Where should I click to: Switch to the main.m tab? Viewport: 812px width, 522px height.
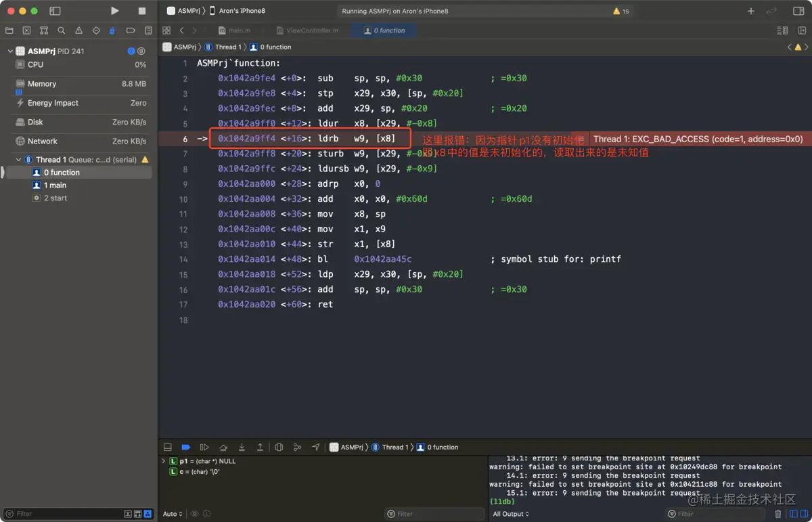point(235,30)
